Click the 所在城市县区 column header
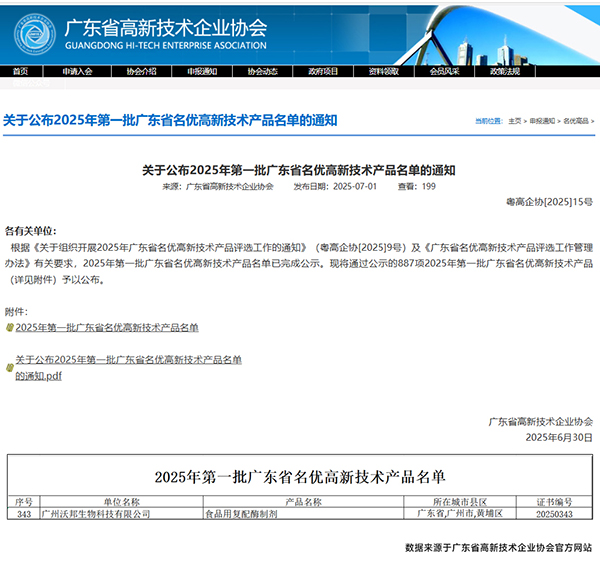 point(460,502)
